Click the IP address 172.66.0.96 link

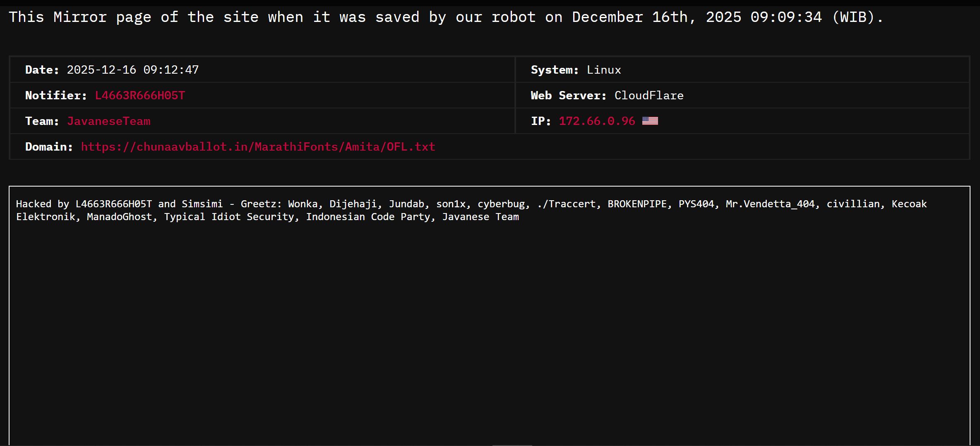point(597,121)
